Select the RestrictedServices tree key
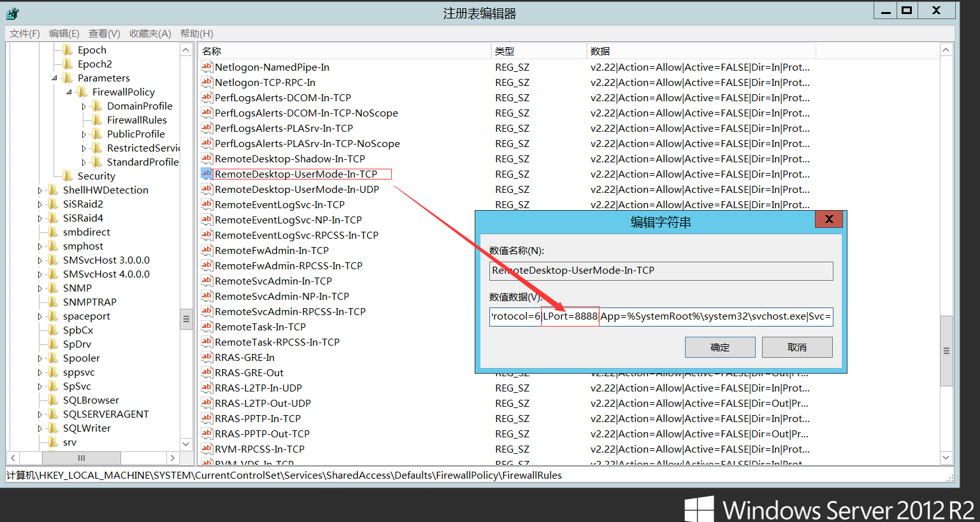This screenshot has height=522, width=980. pyautogui.click(x=143, y=148)
